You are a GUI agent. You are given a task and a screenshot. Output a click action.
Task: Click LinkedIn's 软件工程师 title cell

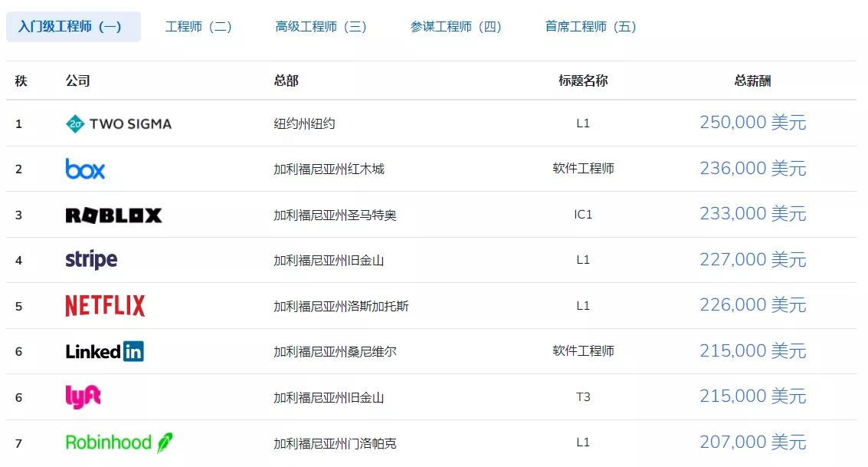pos(583,350)
